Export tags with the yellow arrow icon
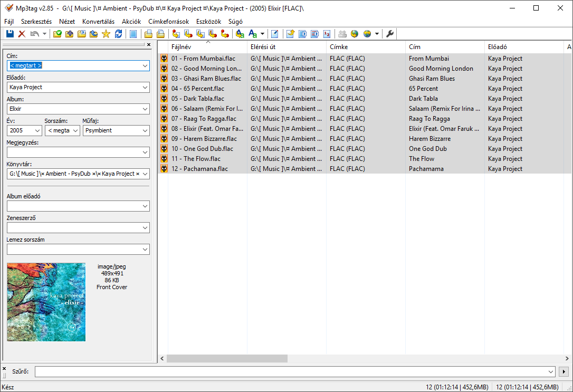The width and height of the screenshot is (573, 392). 291,34
